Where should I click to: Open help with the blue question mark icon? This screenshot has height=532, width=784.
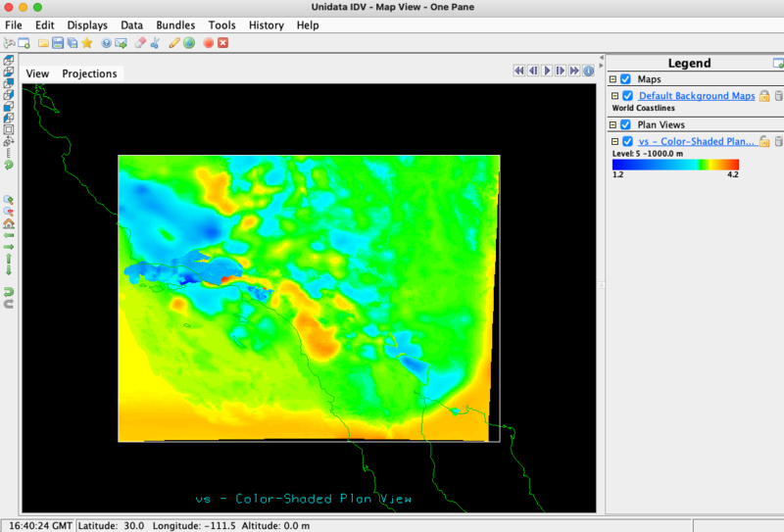tap(106, 43)
